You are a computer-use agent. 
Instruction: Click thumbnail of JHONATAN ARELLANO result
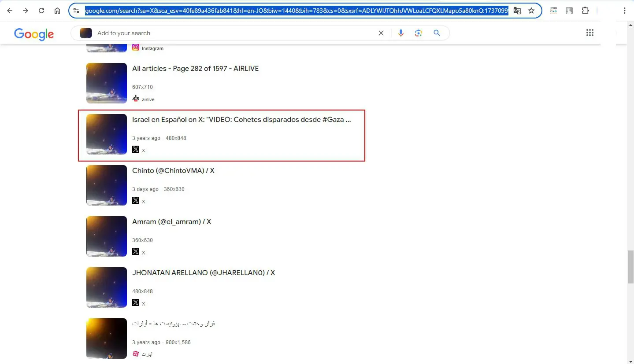tap(107, 287)
